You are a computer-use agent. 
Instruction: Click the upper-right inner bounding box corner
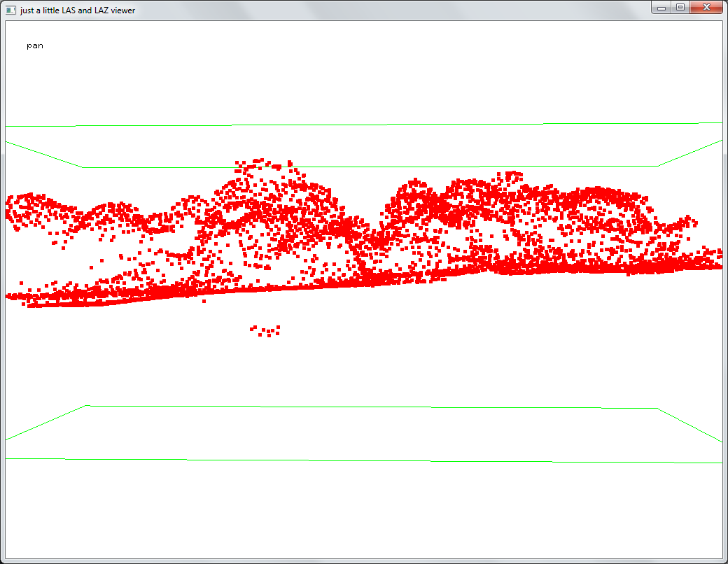657,166
